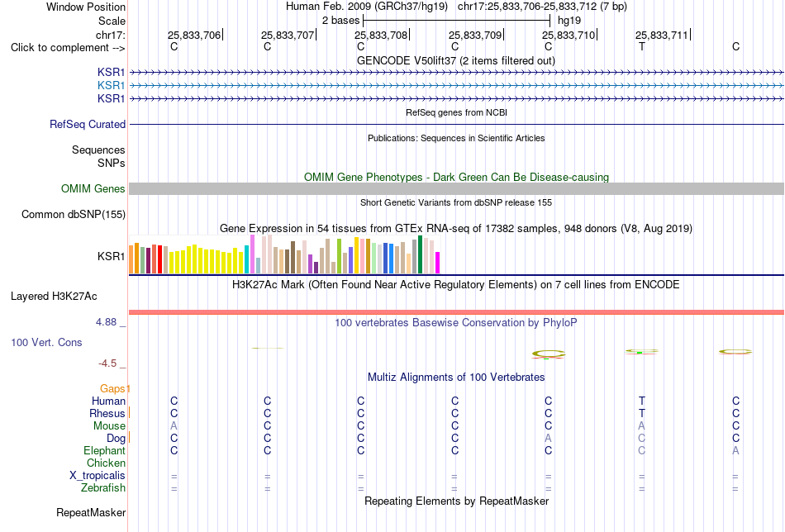Click the Gene Expression in 54 tissues title
This screenshot has width=785, height=532.
click(456, 228)
